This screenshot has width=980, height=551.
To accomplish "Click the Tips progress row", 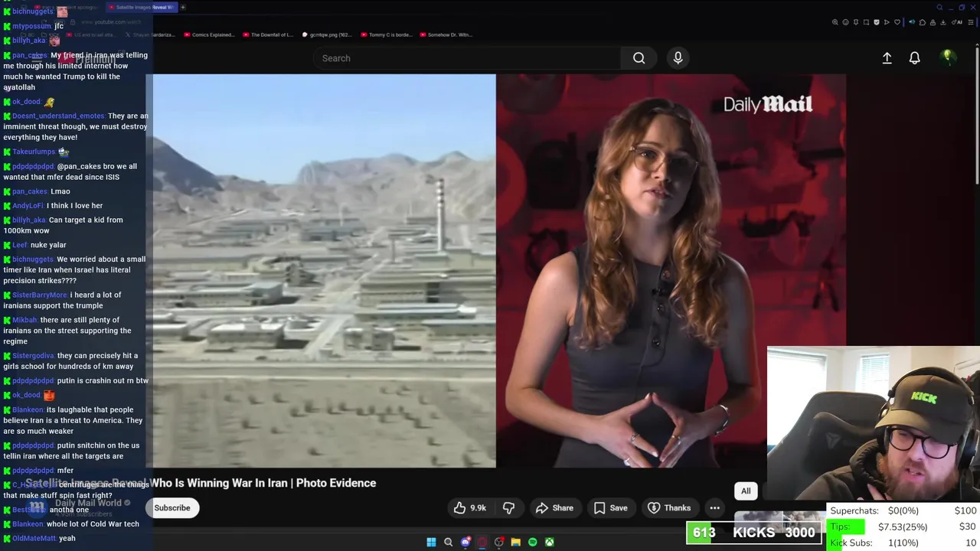I will pyautogui.click(x=903, y=527).
